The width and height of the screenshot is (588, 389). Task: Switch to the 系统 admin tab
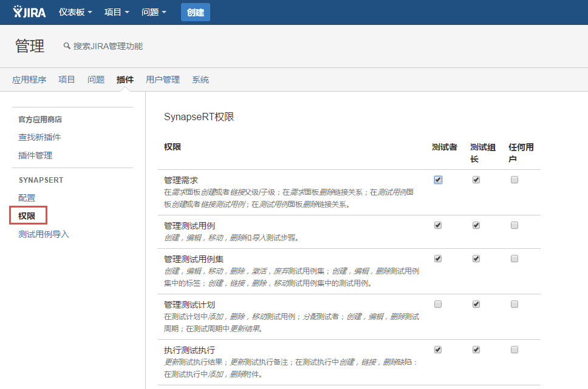200,79
